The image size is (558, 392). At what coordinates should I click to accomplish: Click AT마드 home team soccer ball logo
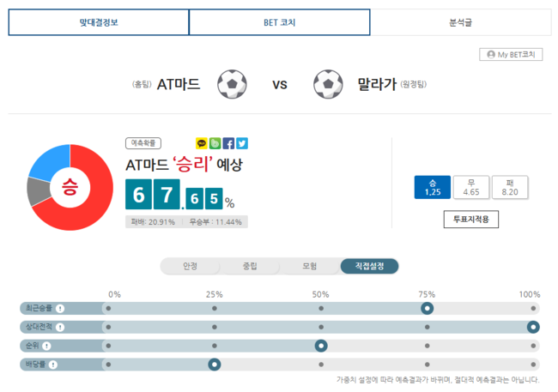click(x=232, y=84)
